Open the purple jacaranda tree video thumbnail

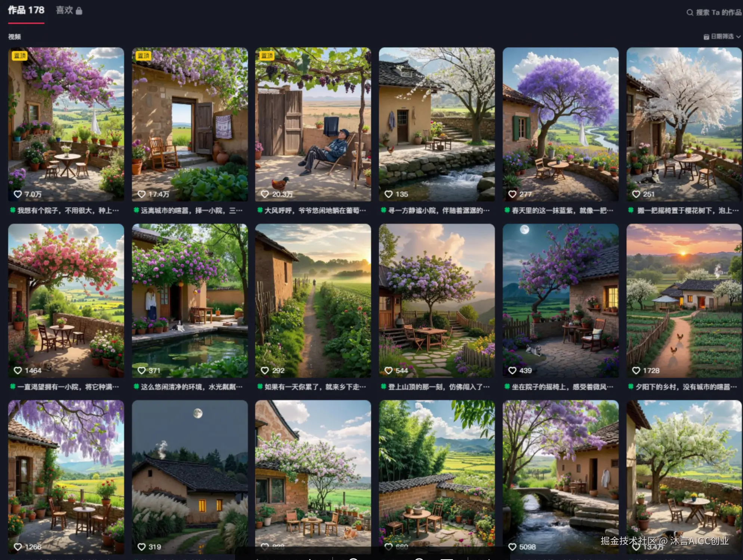560,124
